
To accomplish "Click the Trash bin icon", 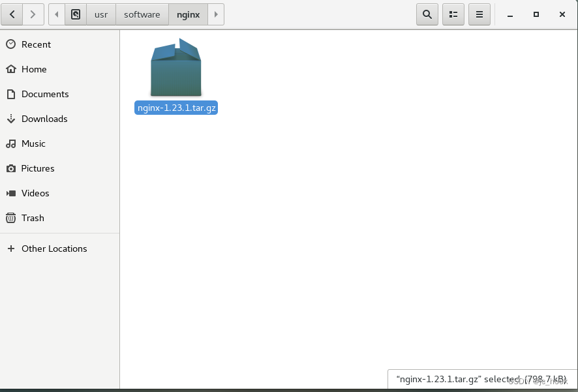I will click(11, 218).
